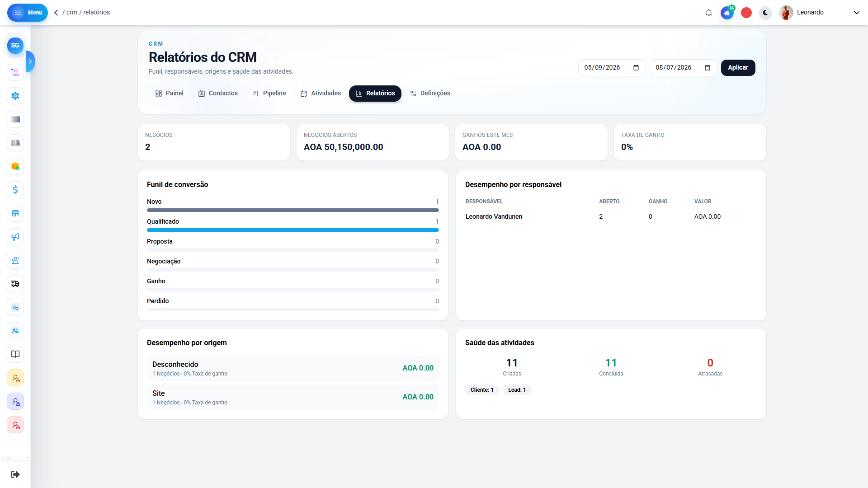Open the megaphone marketing sidebar icon
The height and width of the screenshot is (488, 868).
click(15, 237)
